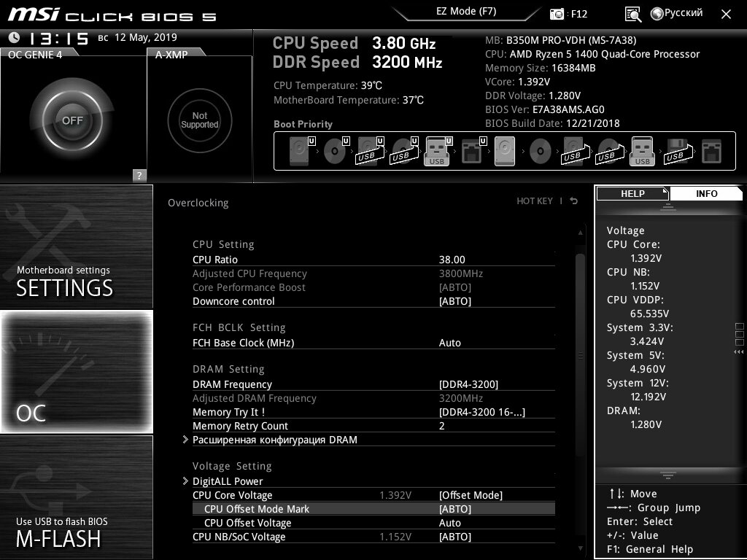Viewport: 747px width, 560px height.
Task: Click the DRAM 1.280V info reading
Action: click(646, 424)
